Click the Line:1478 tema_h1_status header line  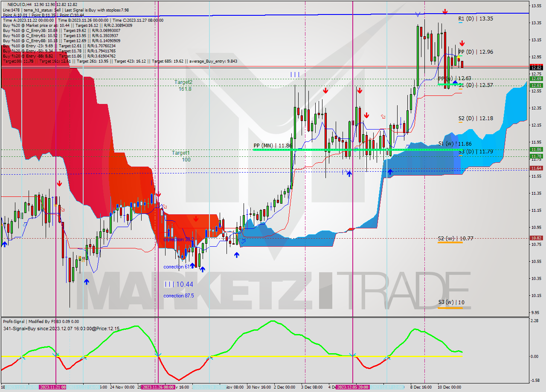(x=66, y=10)
